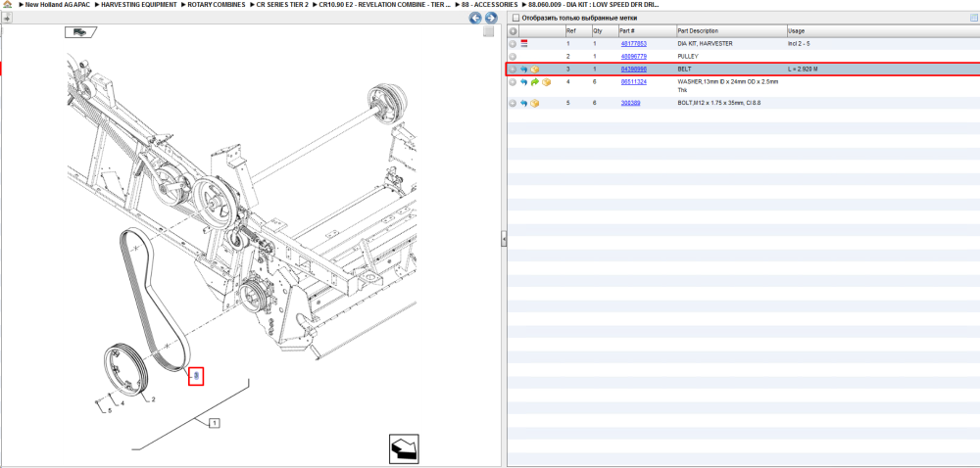The width and height of the screenshot is (980, 468).
Task: Select the round marker for DIA KIT, HARVESTER row
Action: 513,44
